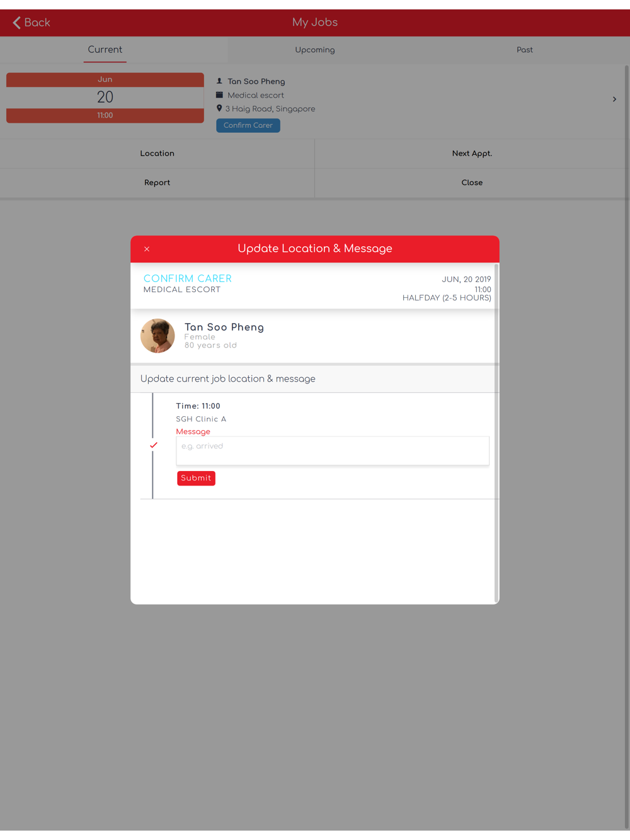Open the Next Appt. option
The image size is (630, 840).
click(x=472, y=154)
